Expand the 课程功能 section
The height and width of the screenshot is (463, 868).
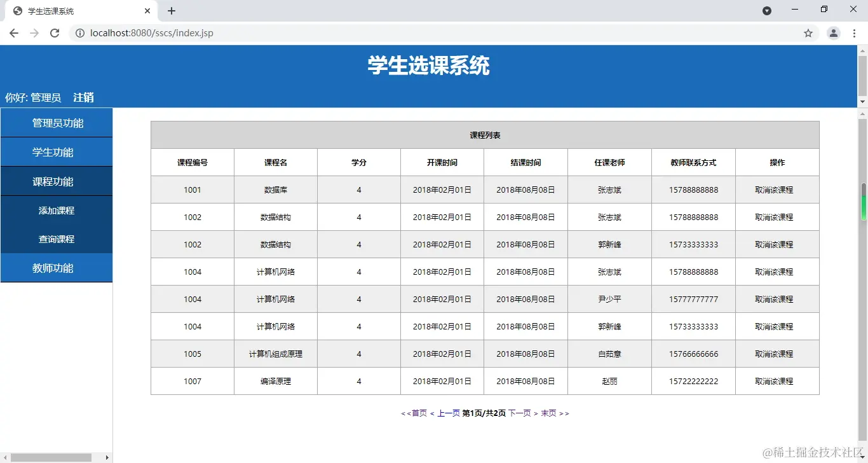click(x=56, y=181)
